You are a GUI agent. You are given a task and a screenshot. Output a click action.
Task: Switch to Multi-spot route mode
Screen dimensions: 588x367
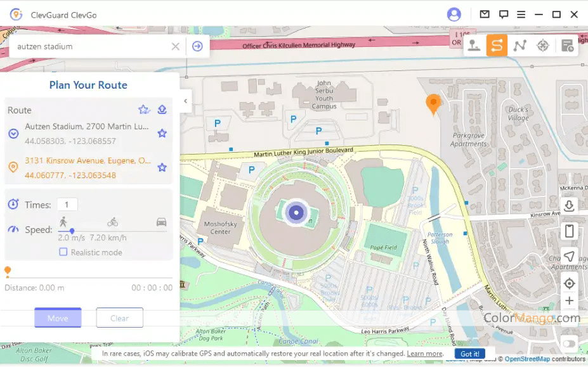point(519,46)
